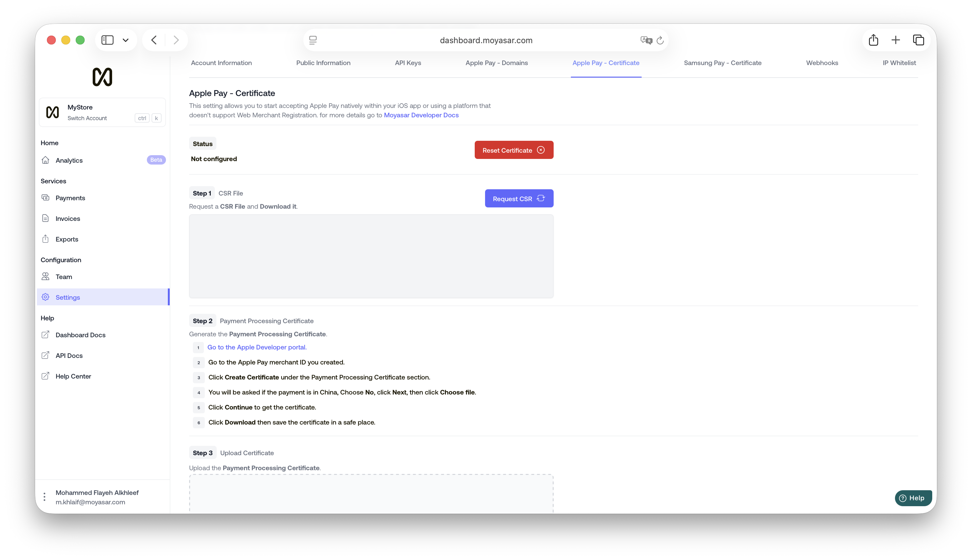Viewport: 972px width, 560px height.
Task: Open the Moyasar Developer Docs link
Action: [421, 115]
